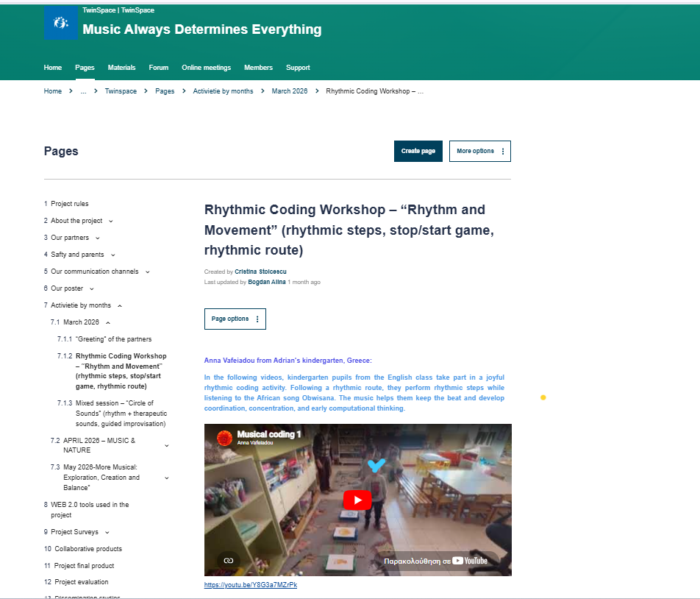
Task: Open WEB 2.0 tools used page
Action: tap(90, 510)
